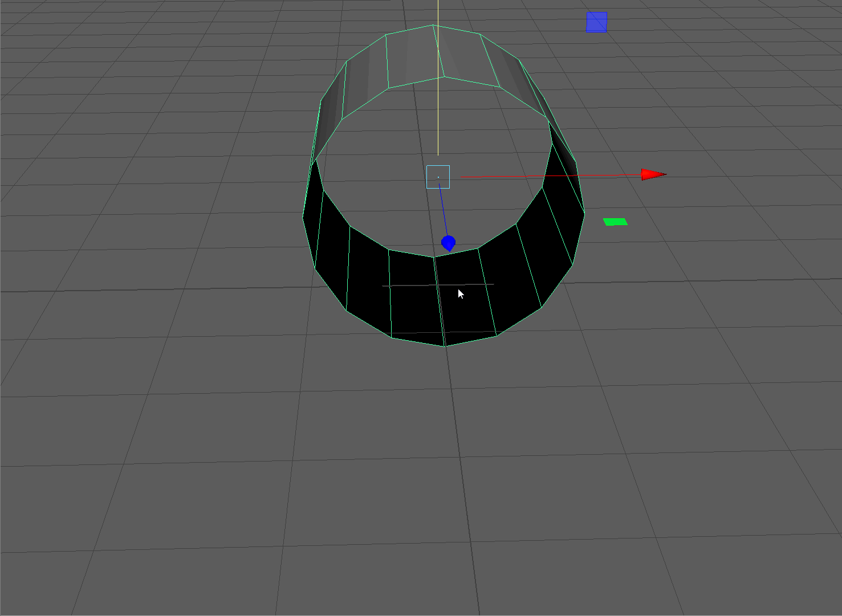Click the top-most vertex of the cylinder rim
This screenshot has height=616, width=842.
(433, 25)
